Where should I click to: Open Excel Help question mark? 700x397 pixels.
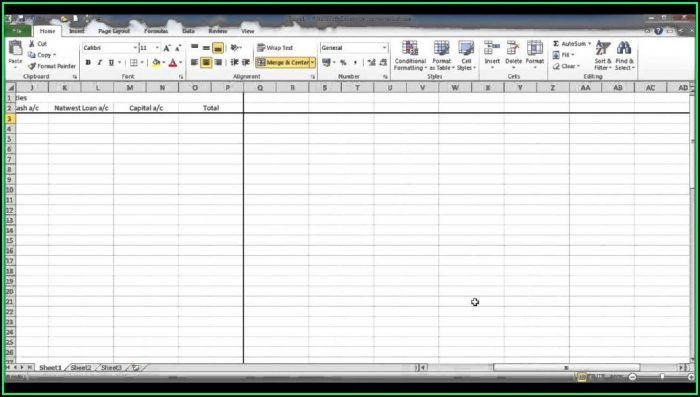(x=658, y=31)
